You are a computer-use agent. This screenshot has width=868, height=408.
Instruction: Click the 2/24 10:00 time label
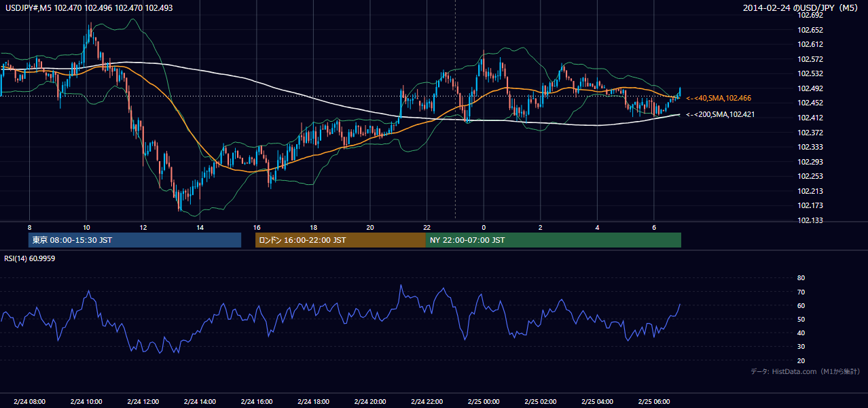[x=86, y=402]
